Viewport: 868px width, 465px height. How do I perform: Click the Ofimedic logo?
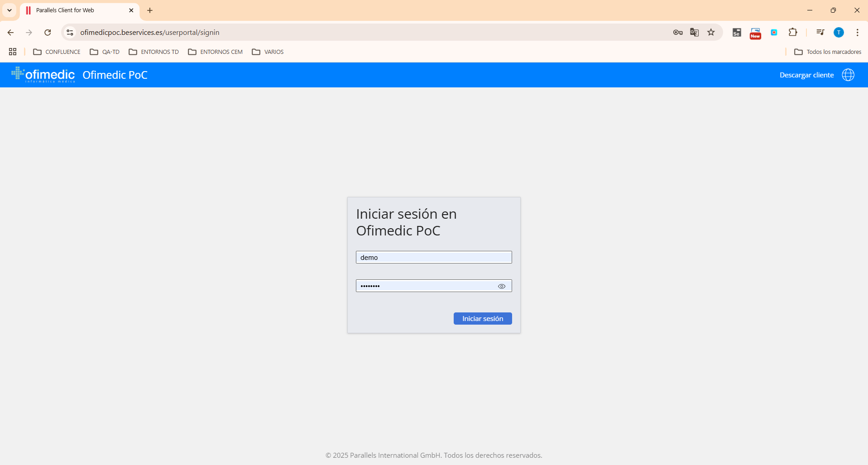click(43, 75)
